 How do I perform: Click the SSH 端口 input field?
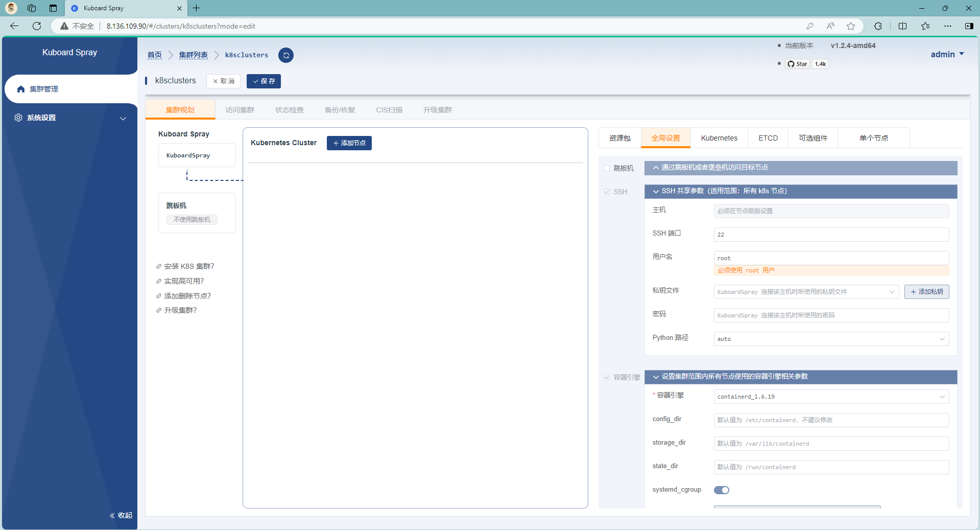point(831,235)
